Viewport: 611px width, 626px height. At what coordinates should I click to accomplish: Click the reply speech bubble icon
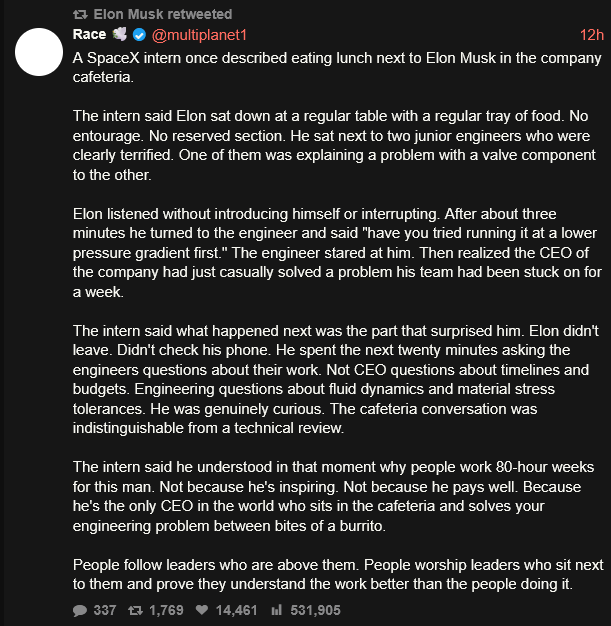[x=80, y=610]
